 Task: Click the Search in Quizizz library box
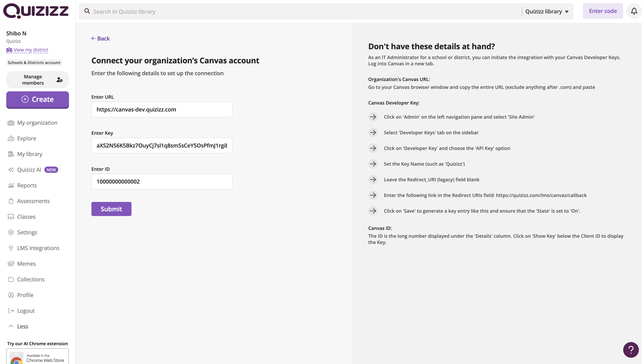coord(300,11)
